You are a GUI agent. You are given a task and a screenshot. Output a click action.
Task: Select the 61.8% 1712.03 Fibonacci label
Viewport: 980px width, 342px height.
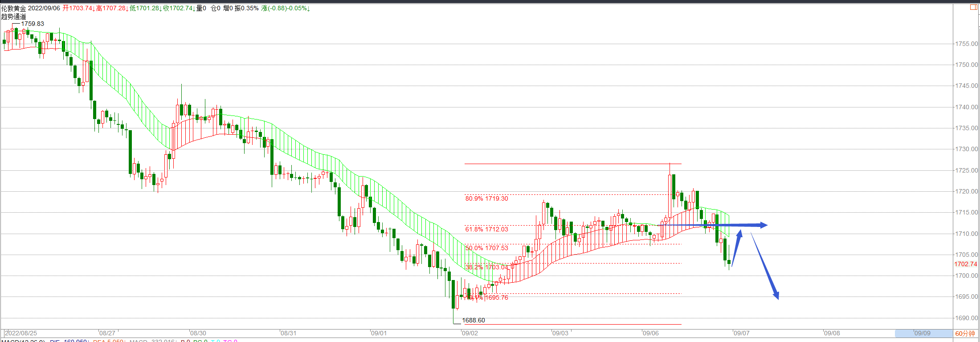tap(486, 229)
